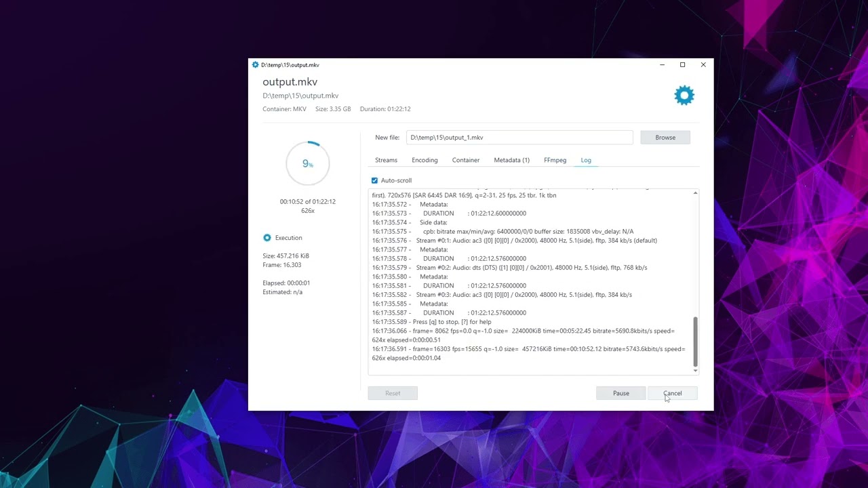This screenshot has height=488, width=868.
Task: Click the 'Elapsed: 00:00:01' status line
Action: 286,283
